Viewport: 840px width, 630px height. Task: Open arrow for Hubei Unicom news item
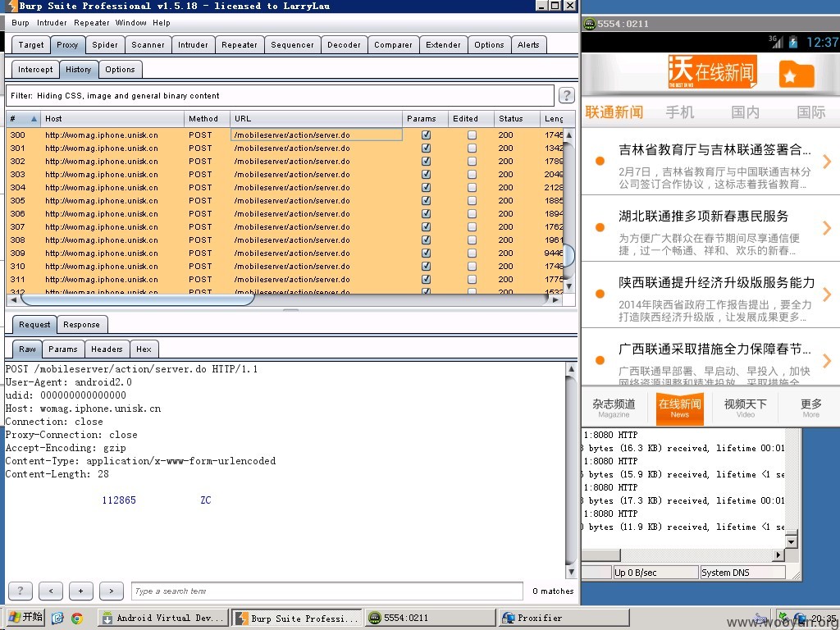tap(827, 228)
